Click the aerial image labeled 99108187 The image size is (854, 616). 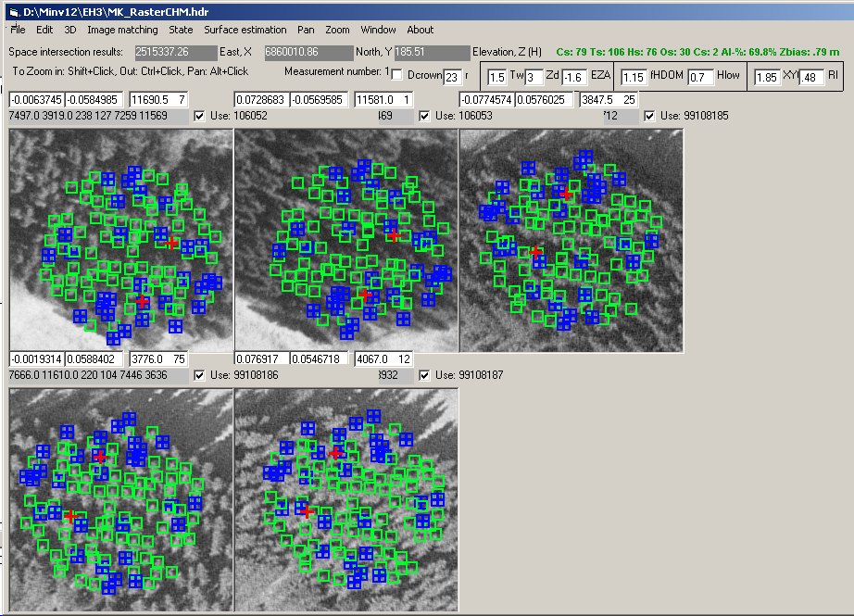346,500
